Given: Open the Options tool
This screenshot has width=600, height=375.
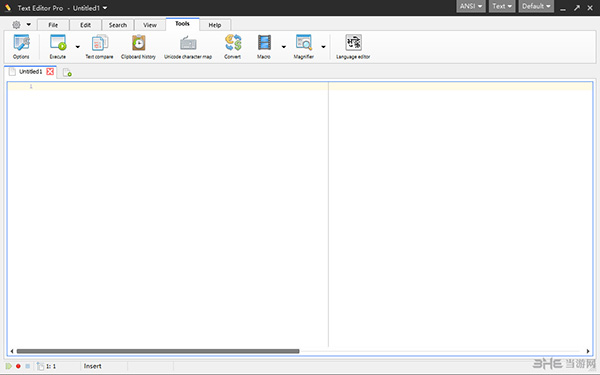Looking at the screenshot, I should (x=21, y=46).
